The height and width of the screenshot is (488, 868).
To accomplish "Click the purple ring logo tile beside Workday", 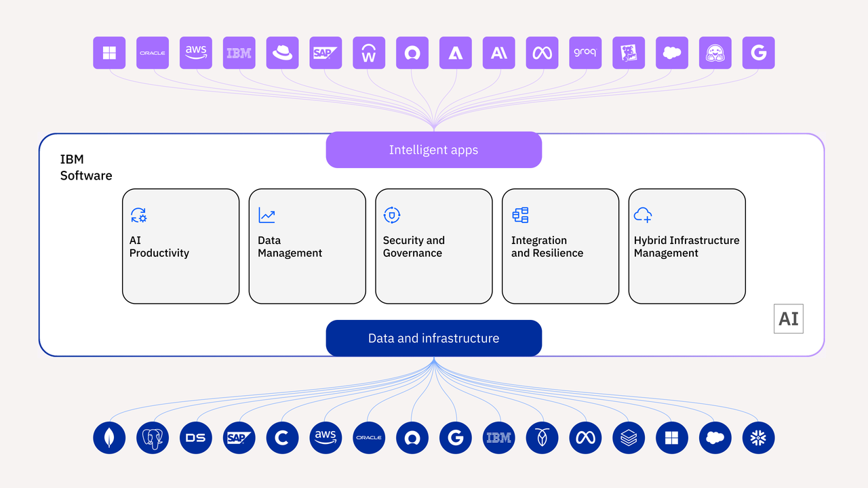I will click(x=412, y=53).
